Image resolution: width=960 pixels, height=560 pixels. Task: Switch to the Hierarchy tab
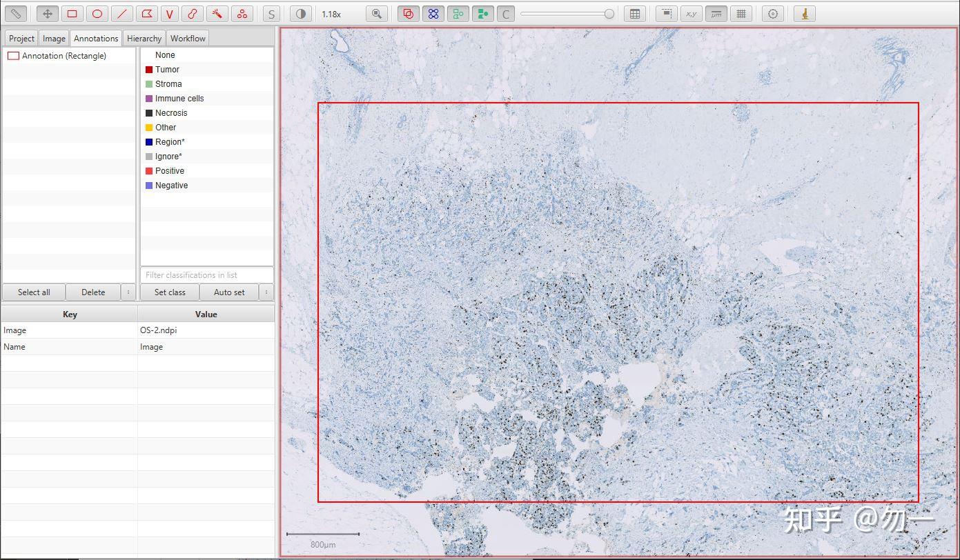[x=144, y=39]
